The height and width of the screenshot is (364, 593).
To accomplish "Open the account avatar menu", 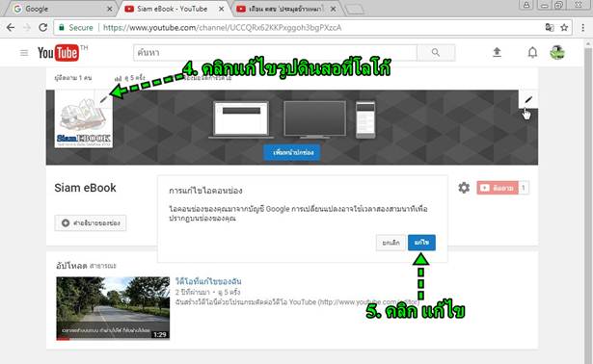I will tap(557, 53).
